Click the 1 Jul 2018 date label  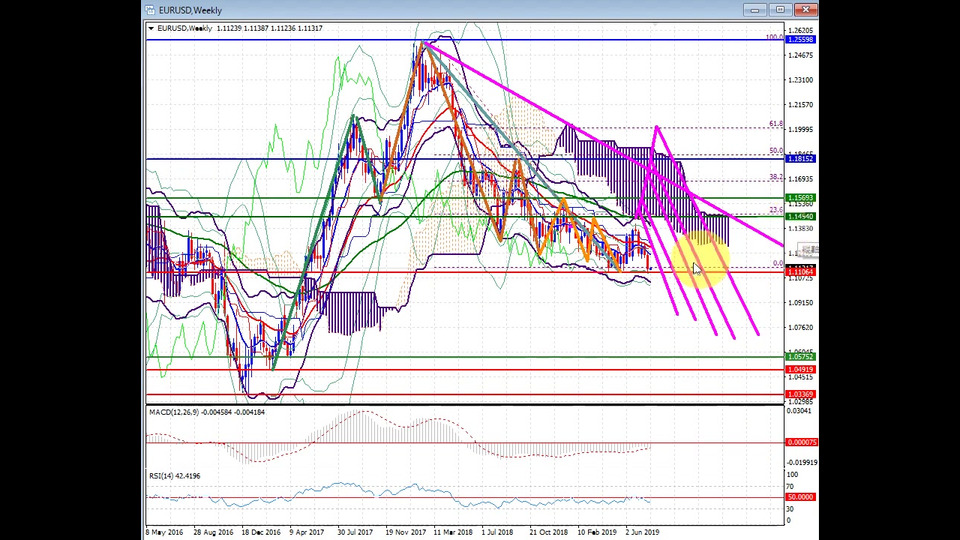[x=497, y=533]
